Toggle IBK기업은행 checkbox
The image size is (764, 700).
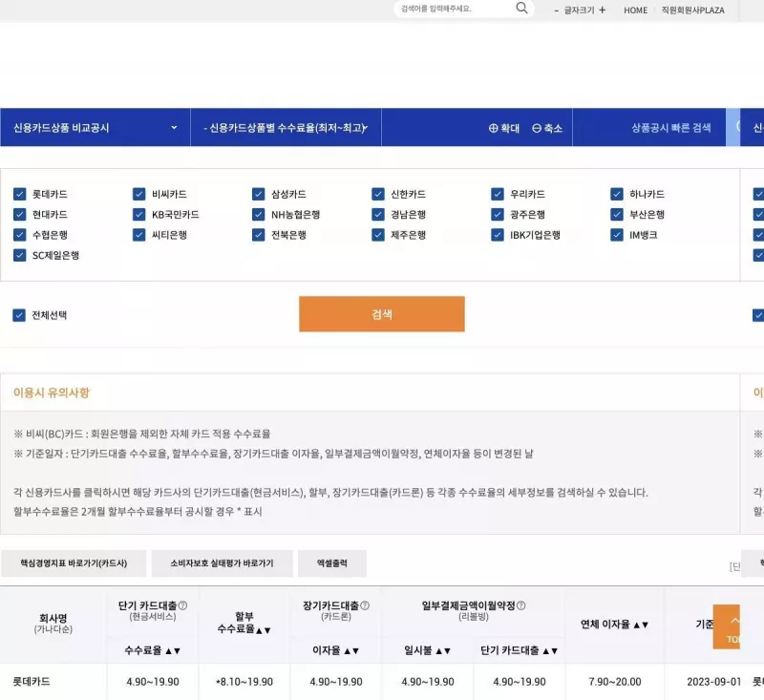point(498,235)
